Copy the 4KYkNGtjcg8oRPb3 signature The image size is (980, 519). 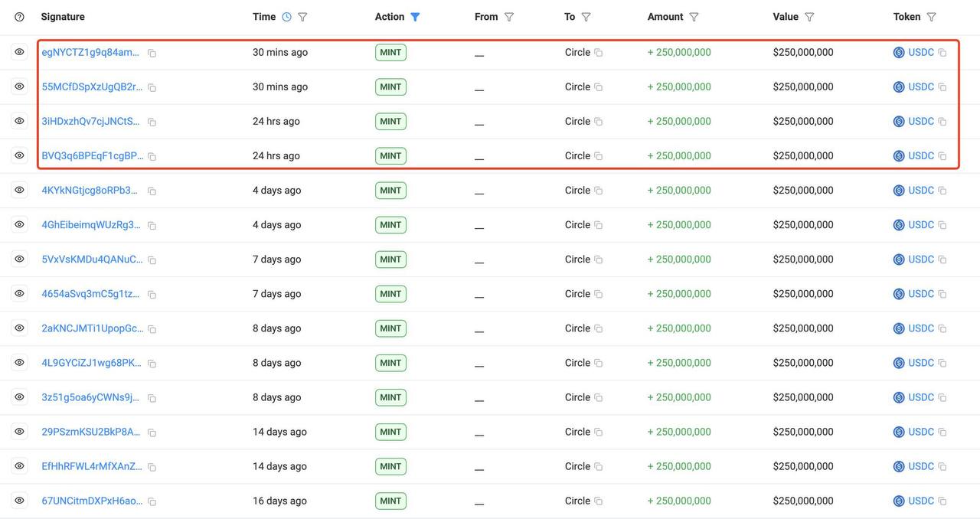point(152,191)
